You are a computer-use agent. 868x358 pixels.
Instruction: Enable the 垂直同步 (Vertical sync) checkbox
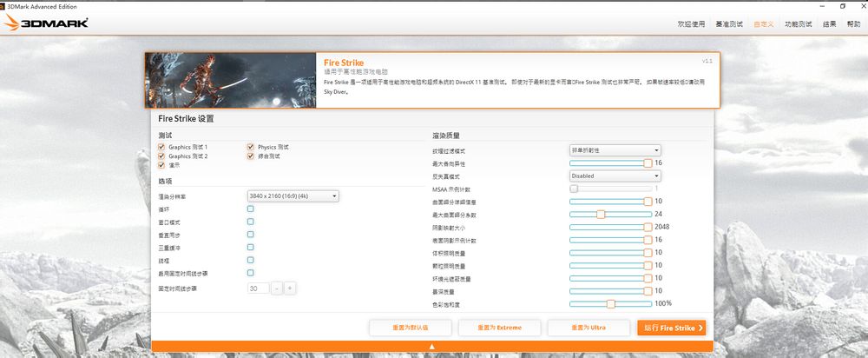coord(251,235)
